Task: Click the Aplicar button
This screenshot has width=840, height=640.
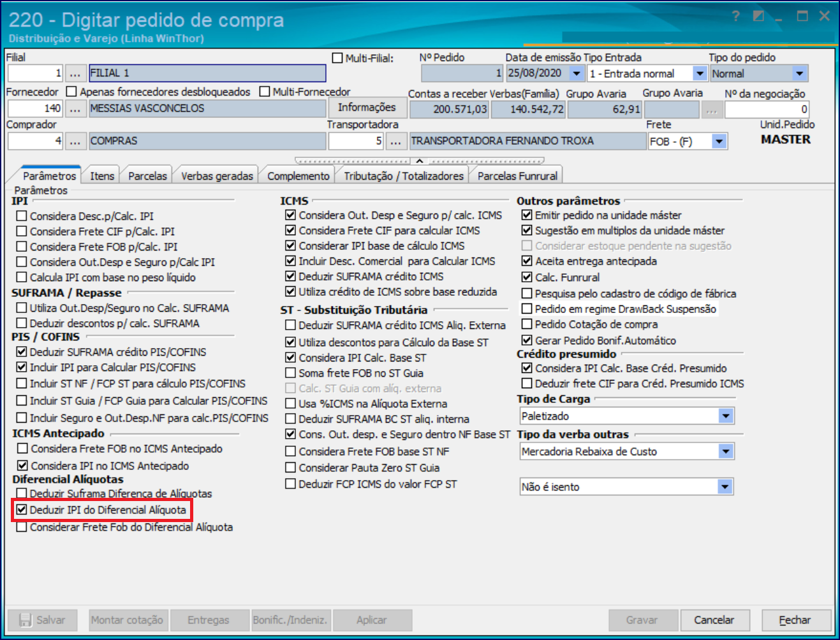Action: point(372,620)
